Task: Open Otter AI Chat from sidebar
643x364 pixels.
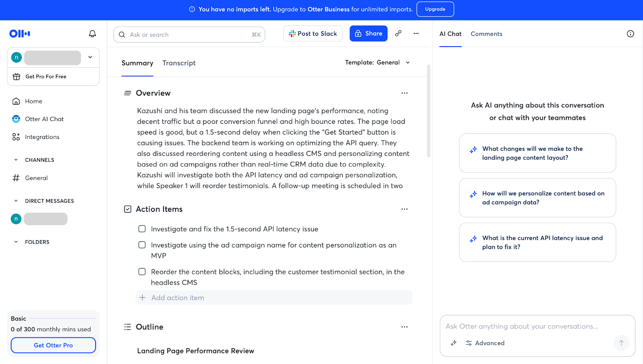Action: coord(44,119)
